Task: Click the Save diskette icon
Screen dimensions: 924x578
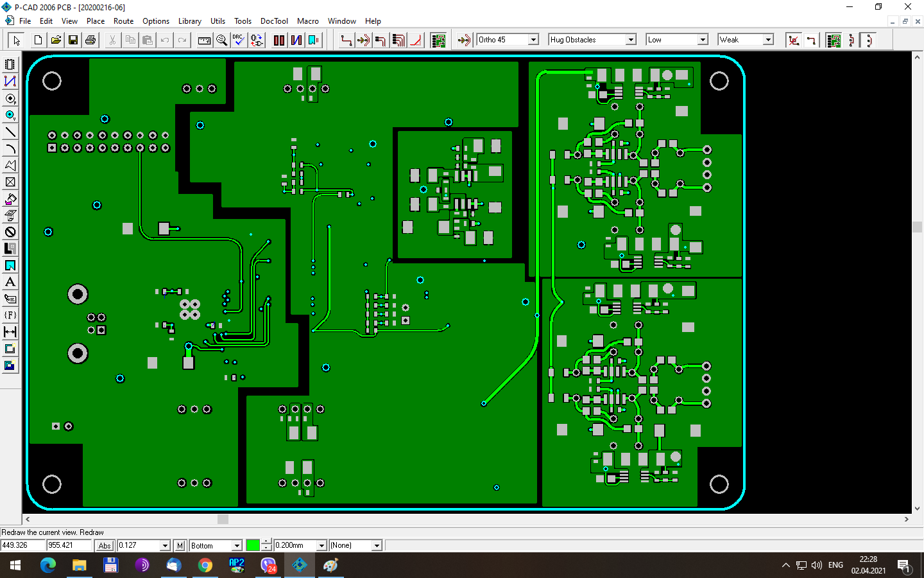Action: (73, 40)
